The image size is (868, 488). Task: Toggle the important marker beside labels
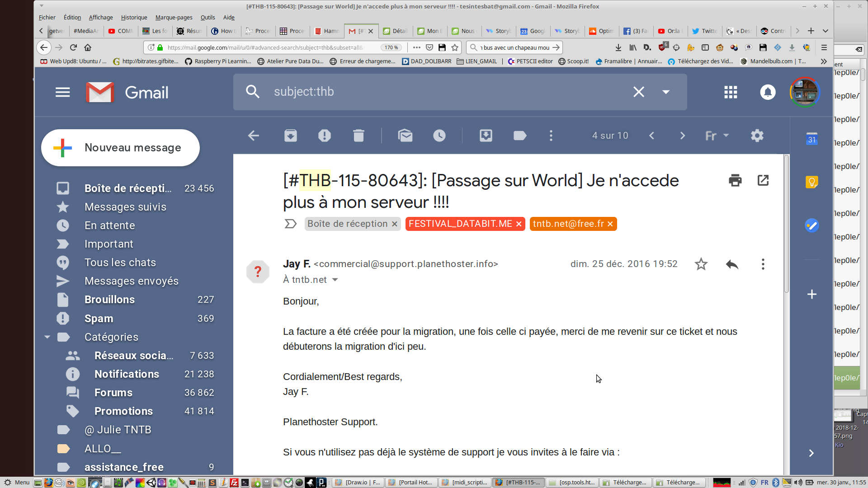click(x=290, y=224)
